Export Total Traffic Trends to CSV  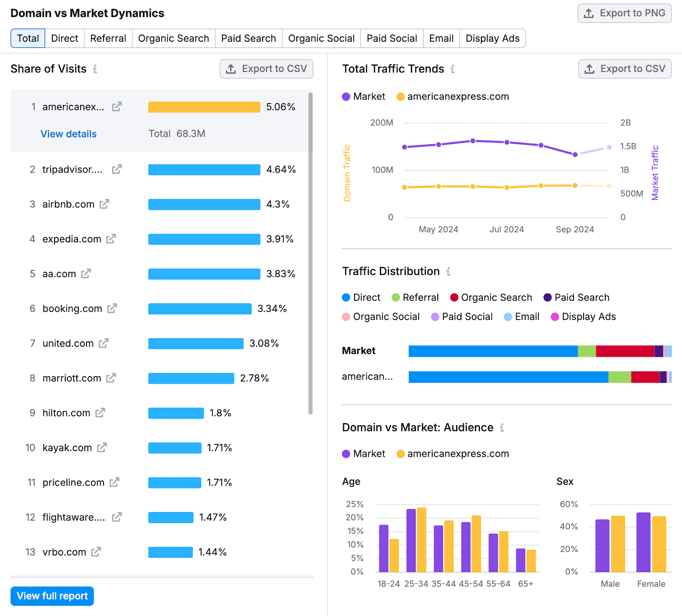click(625, 69)
